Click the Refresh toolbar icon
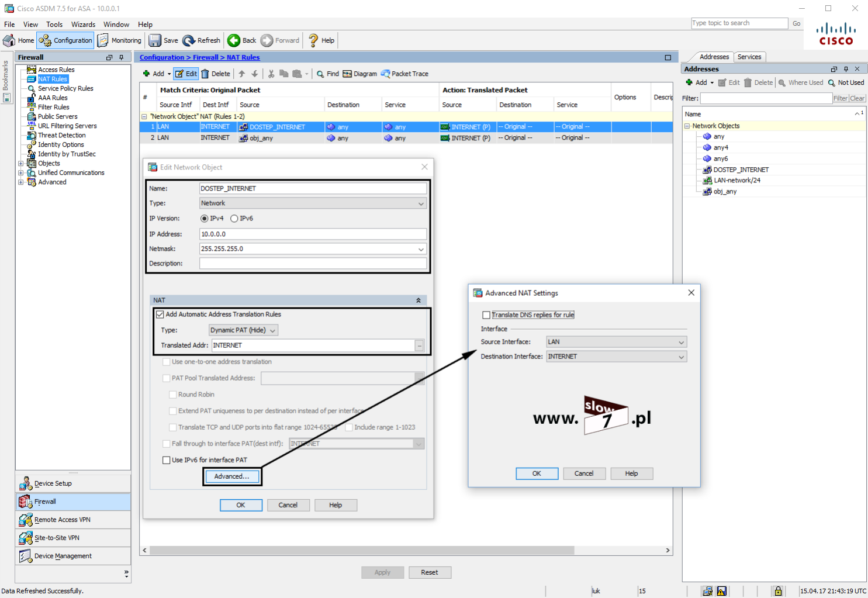Viewport: 868px width, 598px height. tap(202, 40)
